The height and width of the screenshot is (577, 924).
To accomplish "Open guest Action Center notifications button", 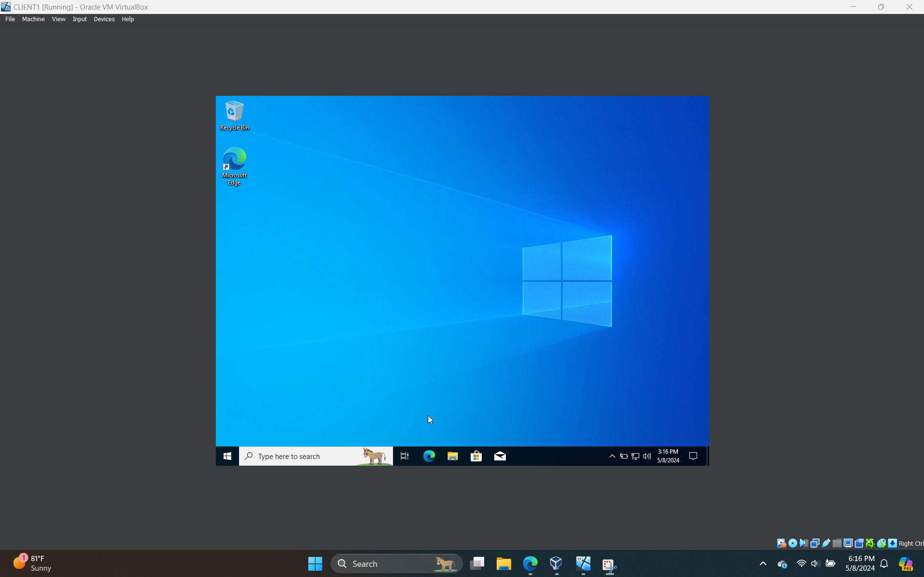I will [693, 456].
